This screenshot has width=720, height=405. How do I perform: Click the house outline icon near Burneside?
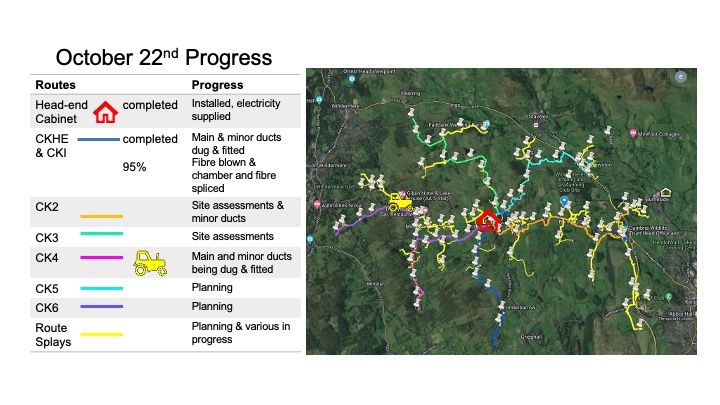665,192
